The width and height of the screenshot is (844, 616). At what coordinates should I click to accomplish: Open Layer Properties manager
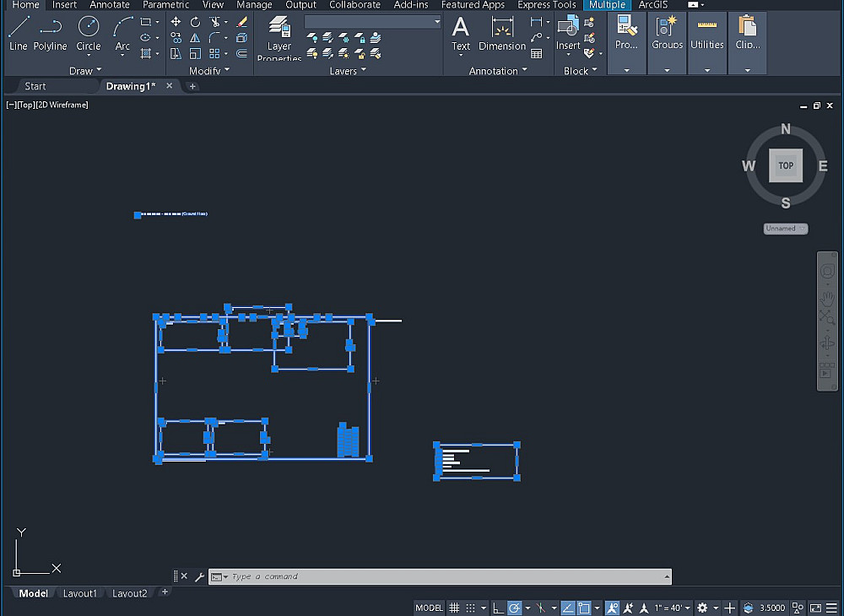click(279, 36)
